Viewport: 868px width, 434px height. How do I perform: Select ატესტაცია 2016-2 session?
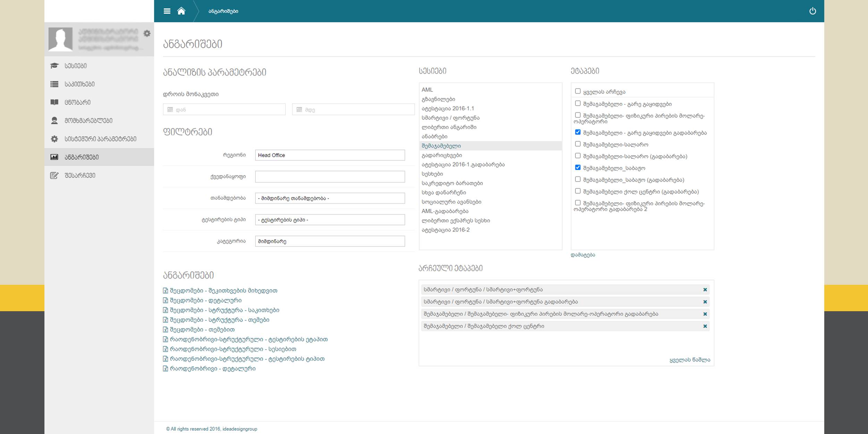pos(490,230)
